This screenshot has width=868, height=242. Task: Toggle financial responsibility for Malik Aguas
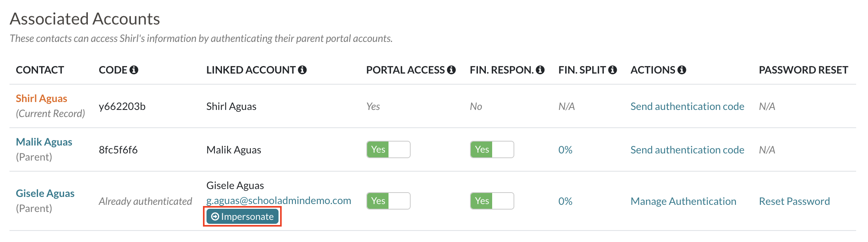[x=492, y=149]
